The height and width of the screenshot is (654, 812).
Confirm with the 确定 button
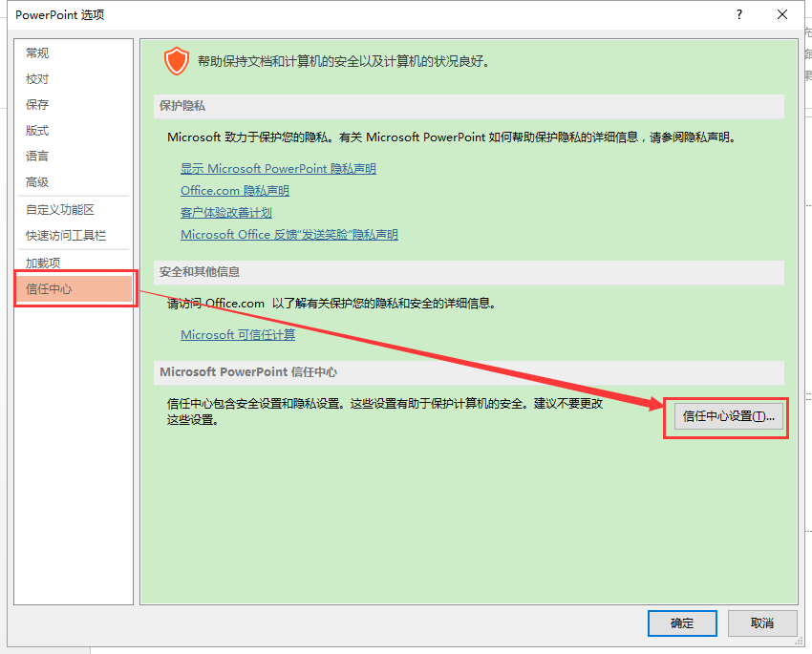click(682, 622)
